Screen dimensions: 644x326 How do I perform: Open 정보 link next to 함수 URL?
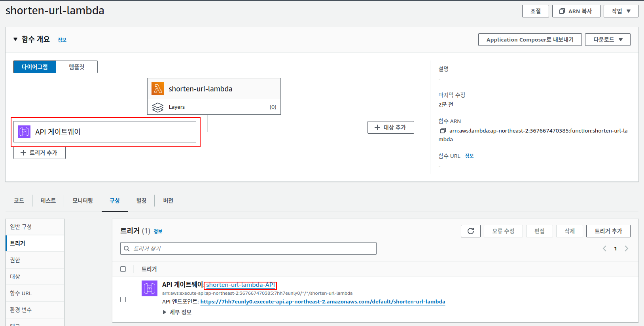[x=470, y=156]
